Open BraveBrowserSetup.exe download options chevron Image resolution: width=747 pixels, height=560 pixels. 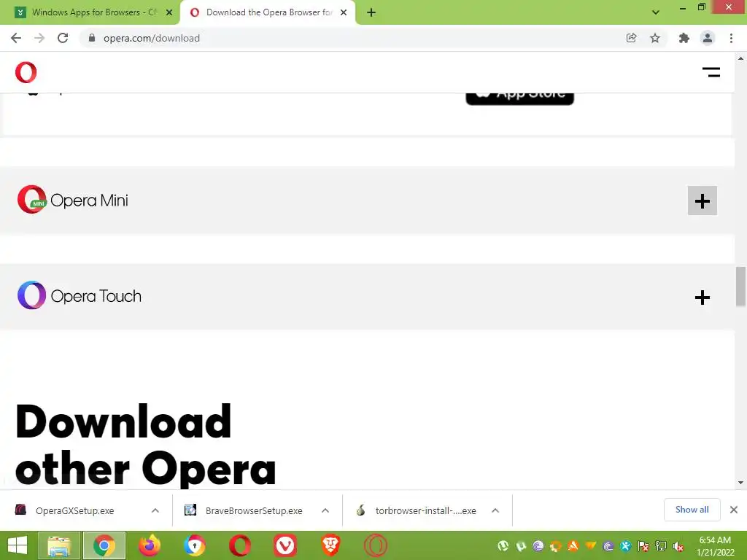point(325,510)
